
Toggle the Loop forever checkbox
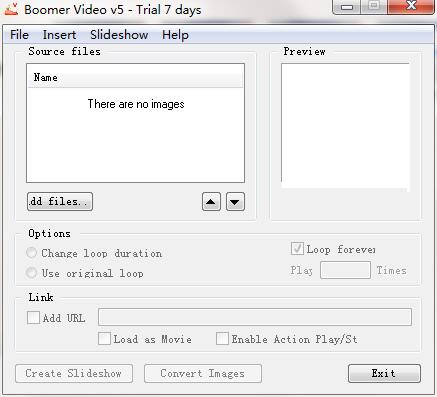pyautogui.click(x=297, y=249)
